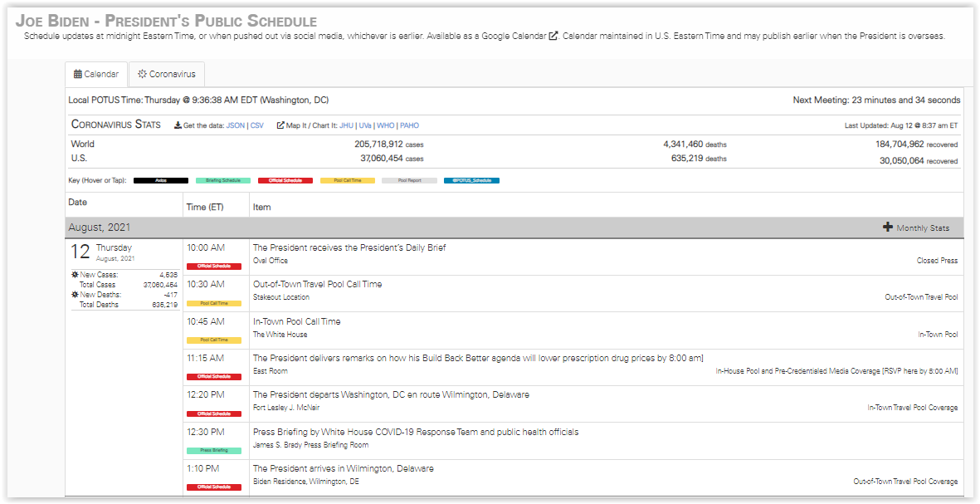Click the Official Schedule badge under 11:15 AM
Image resolution: width=980 pixels, height=504 pixels.
coord(214,376)
